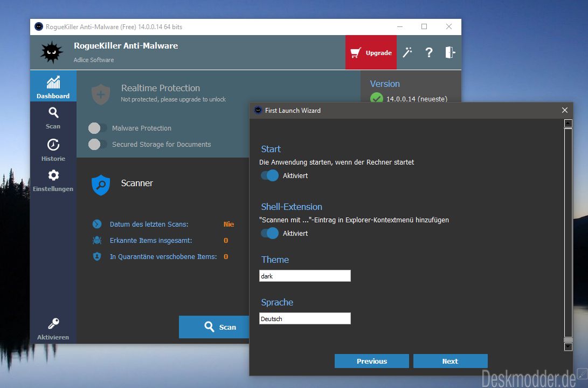
Task: Click the wizard scrollbar down arrow
Action: [x=568, y=346]
